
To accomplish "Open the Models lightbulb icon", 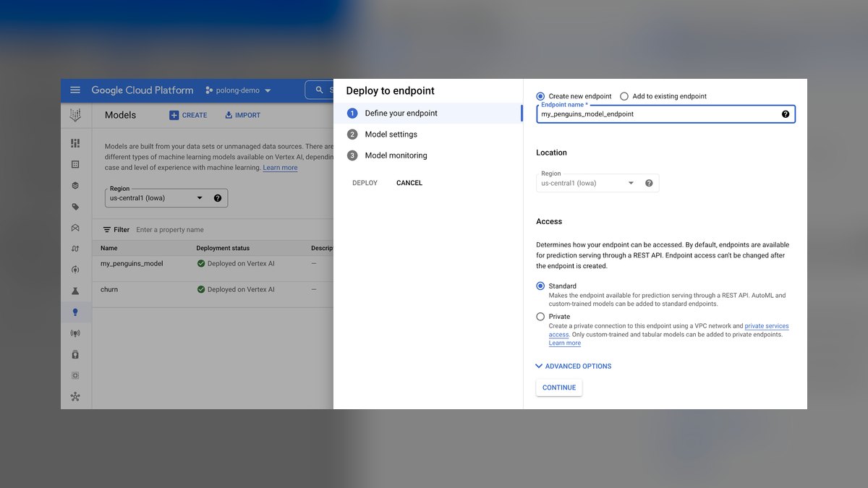I will click(75, 312).
